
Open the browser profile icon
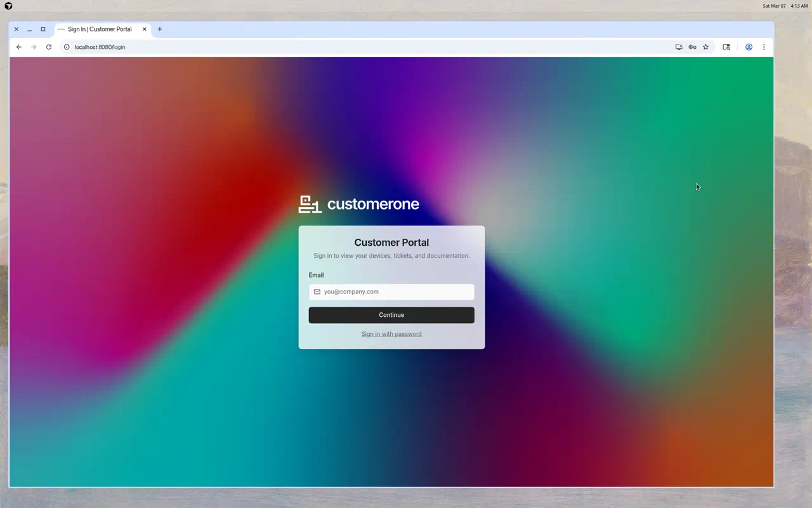749,47
